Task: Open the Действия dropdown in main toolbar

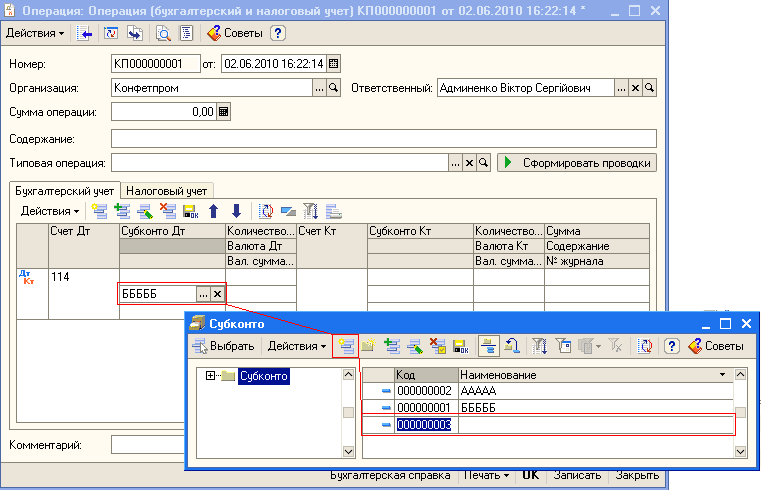Action: [35, 33]
